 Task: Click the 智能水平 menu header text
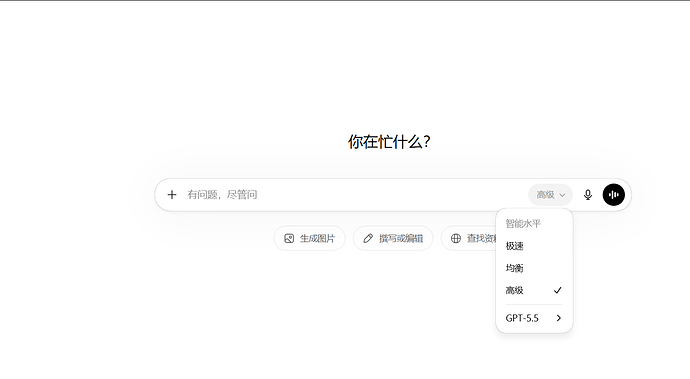pos(523,224)
